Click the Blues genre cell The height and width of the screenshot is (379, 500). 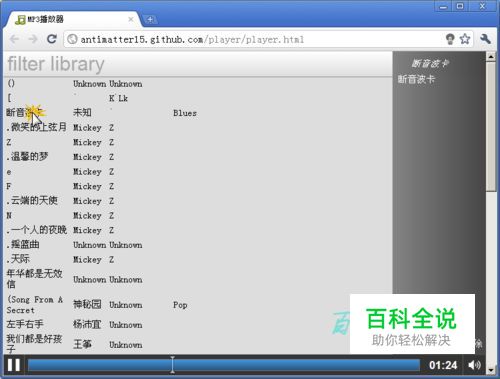coord(185,113)
